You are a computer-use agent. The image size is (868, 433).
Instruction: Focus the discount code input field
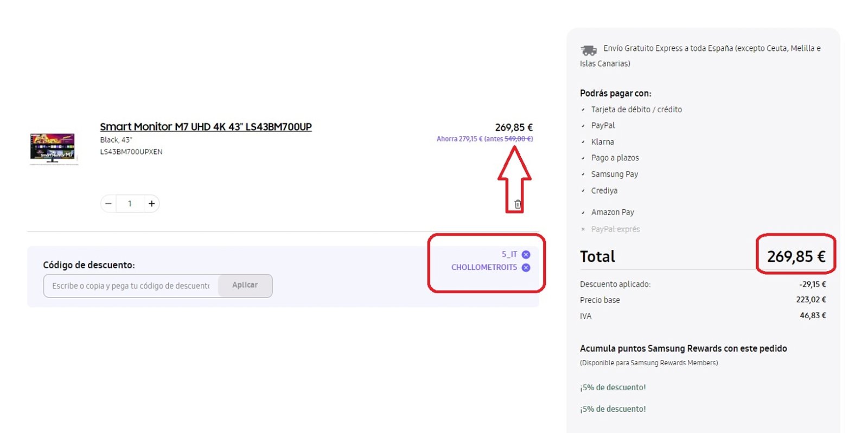pos(131,286)
